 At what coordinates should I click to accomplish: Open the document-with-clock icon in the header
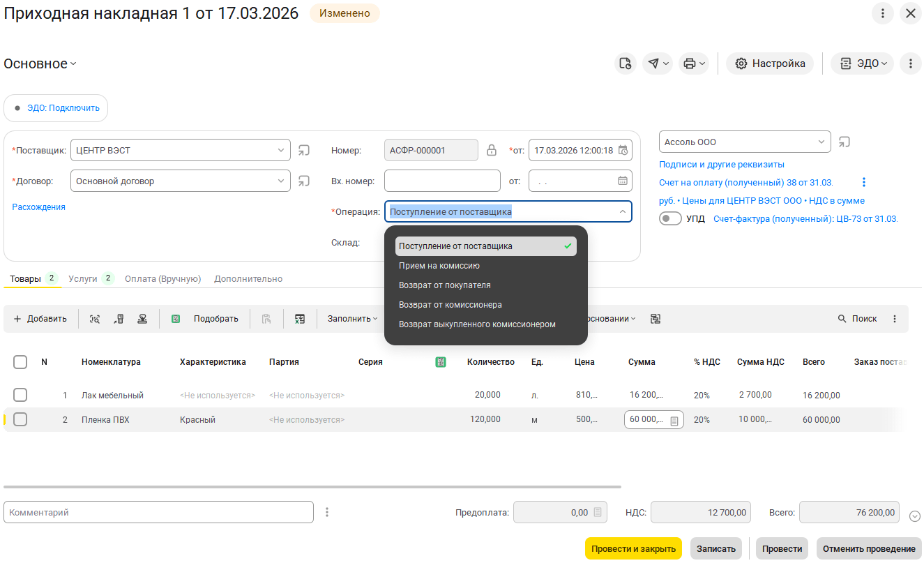[626, 63]
